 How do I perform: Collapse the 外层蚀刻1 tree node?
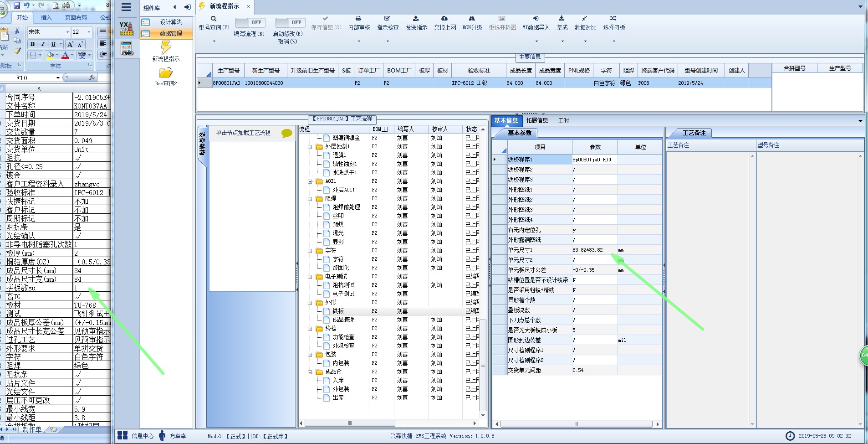click(x=310, y=147)
